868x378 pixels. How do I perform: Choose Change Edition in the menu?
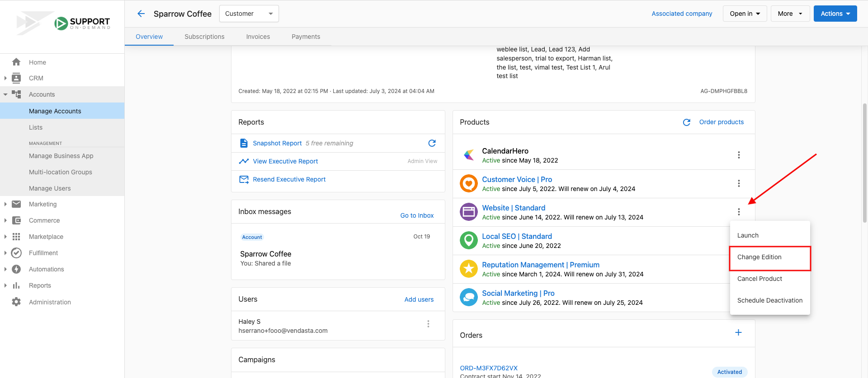pyautogui.click(x=770, y=257)
